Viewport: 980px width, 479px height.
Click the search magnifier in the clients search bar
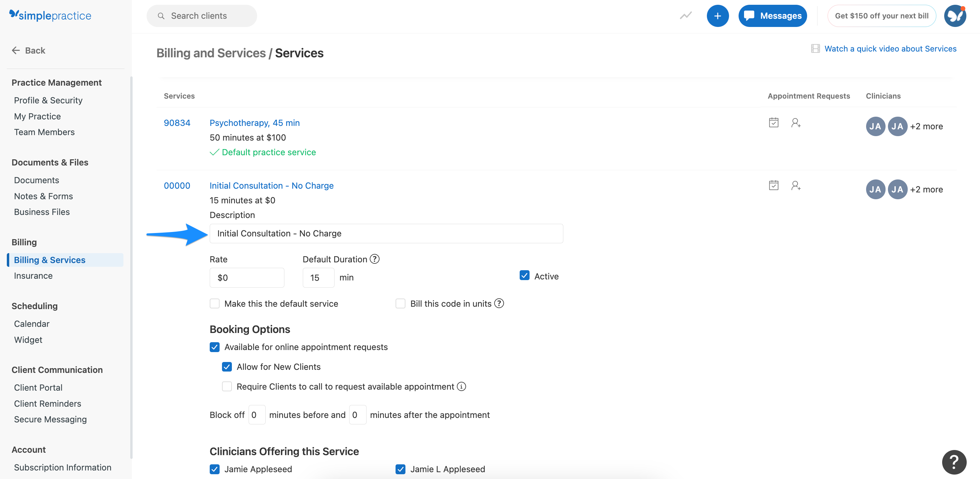coord(161,16)
